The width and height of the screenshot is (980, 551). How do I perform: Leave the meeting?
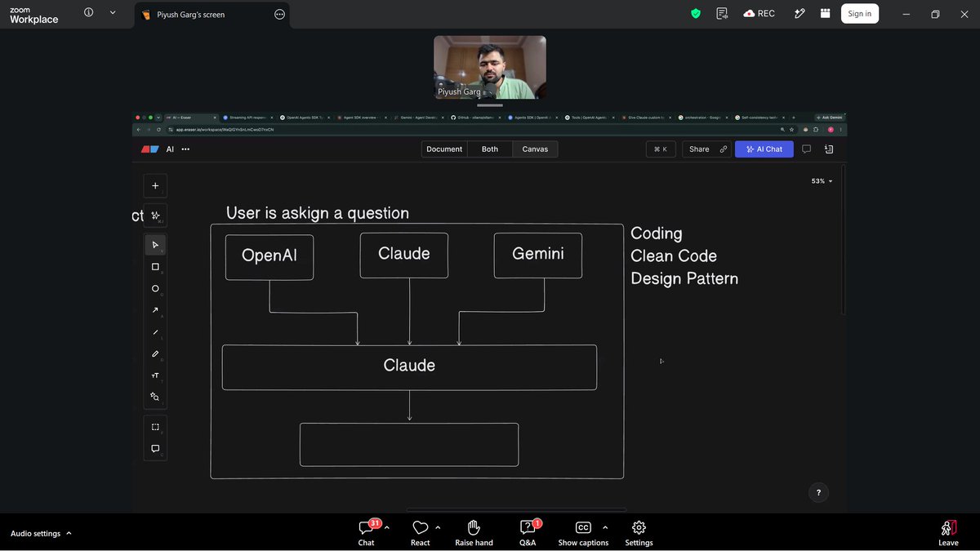(x=948, y=533)
